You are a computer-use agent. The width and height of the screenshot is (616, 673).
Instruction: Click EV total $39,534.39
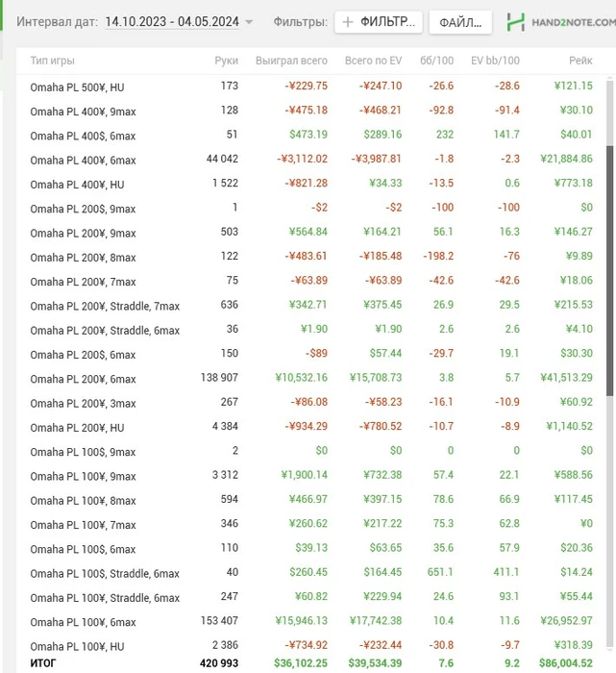coord(375,663)
